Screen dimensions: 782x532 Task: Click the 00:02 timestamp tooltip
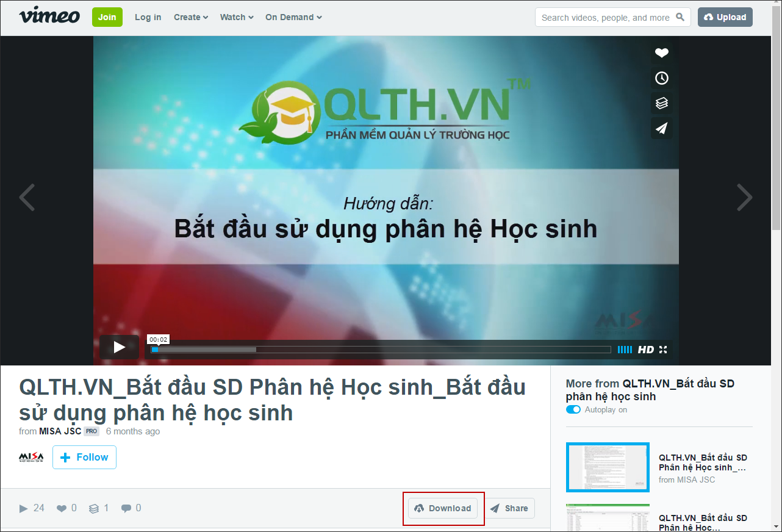[x=158, y=340]
